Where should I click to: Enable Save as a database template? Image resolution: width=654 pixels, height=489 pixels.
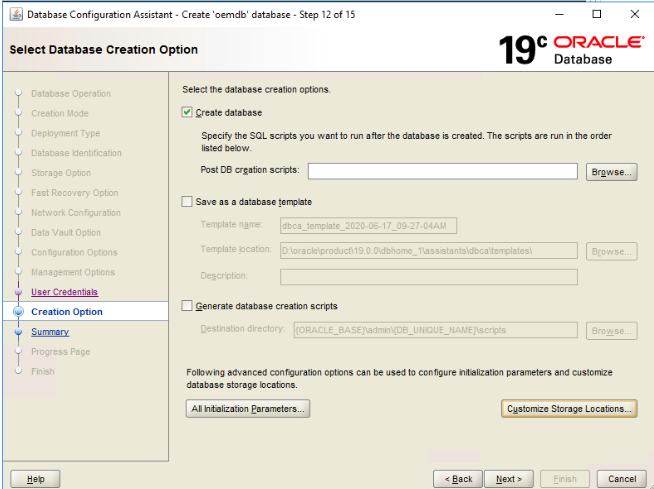point(188,201)
